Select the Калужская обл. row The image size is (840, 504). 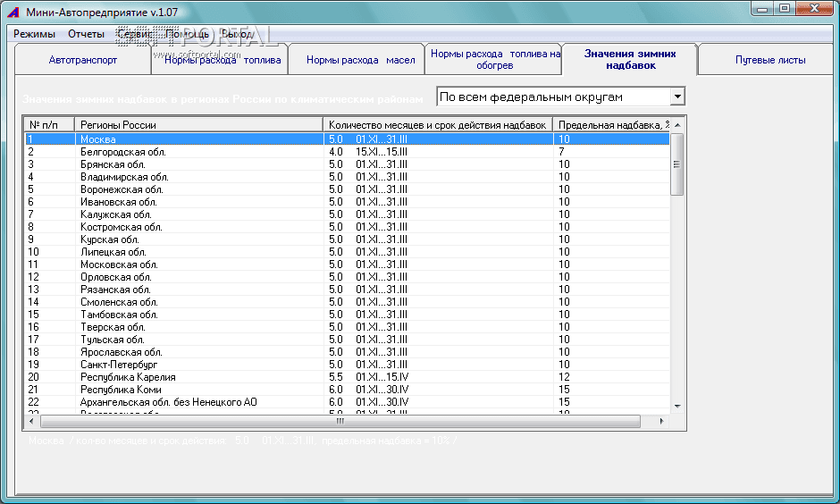pyautogui.click(x=347, y=214)
